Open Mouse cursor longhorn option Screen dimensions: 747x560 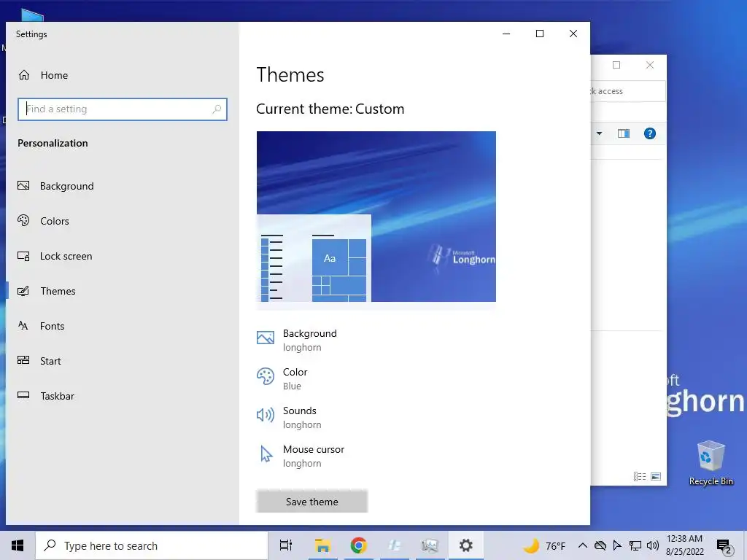tap(301, 456)
